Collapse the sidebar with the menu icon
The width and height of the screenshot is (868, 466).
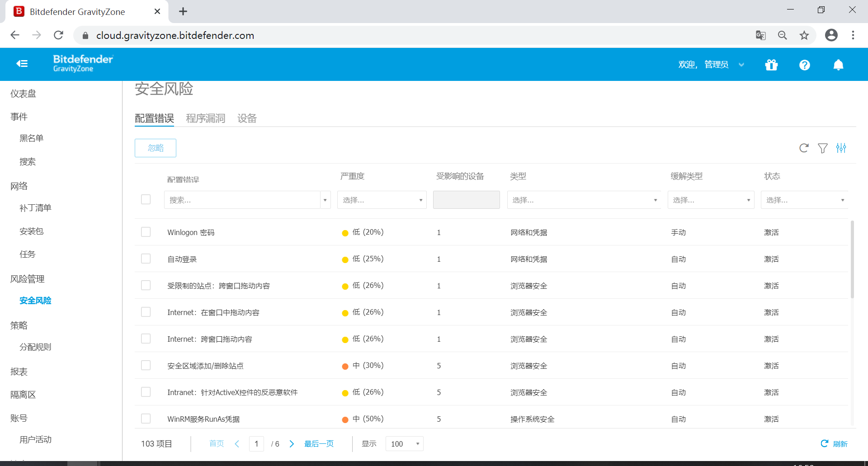click(x=22, y=64)
